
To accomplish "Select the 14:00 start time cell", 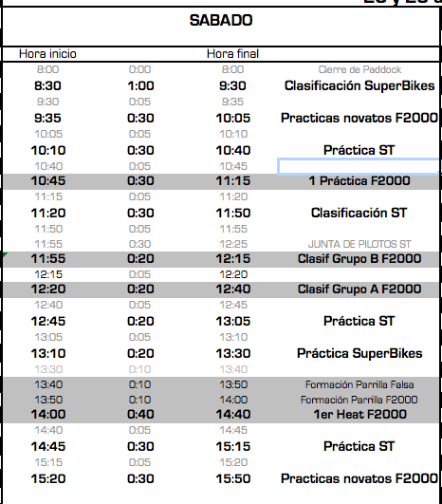I will [48, 415].
